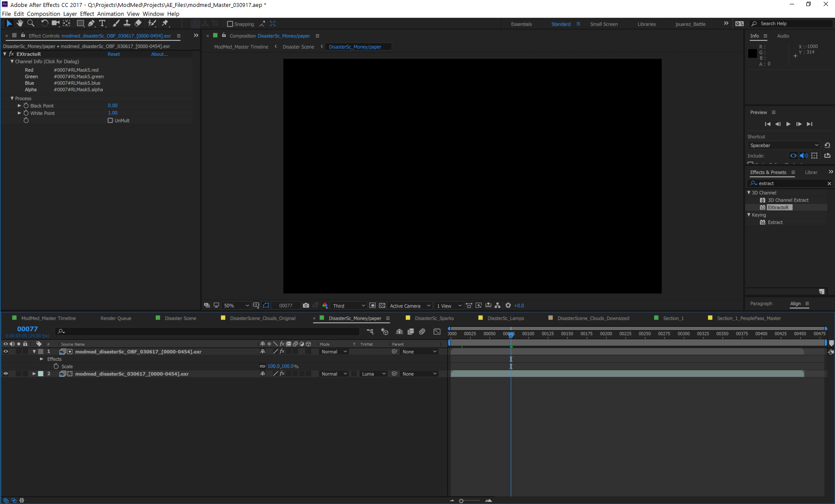
Task: Collapse the Process parameter group
Action: click(12, 99)
